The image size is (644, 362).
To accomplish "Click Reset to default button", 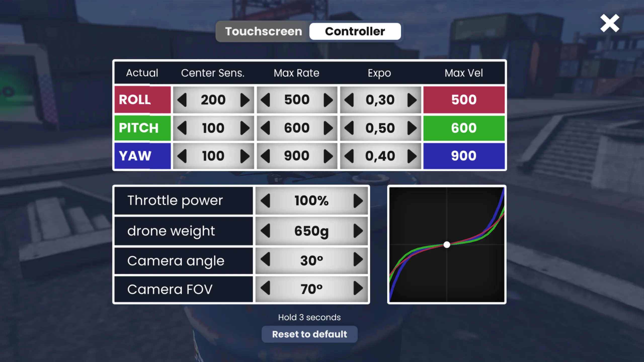I will [309, 334].
